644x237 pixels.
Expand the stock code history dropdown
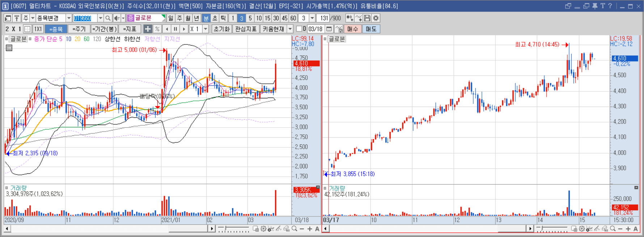point(101,18)
